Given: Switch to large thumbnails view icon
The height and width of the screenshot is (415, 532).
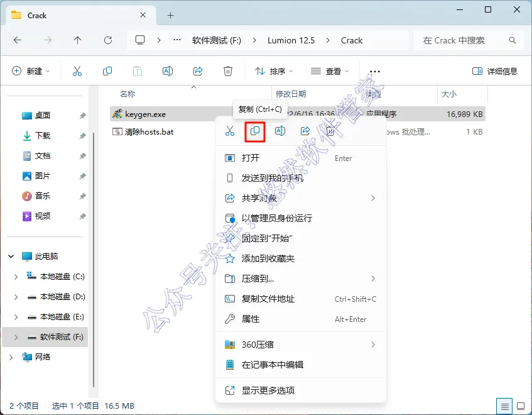Looking at the screenshot, I should 521,406.
